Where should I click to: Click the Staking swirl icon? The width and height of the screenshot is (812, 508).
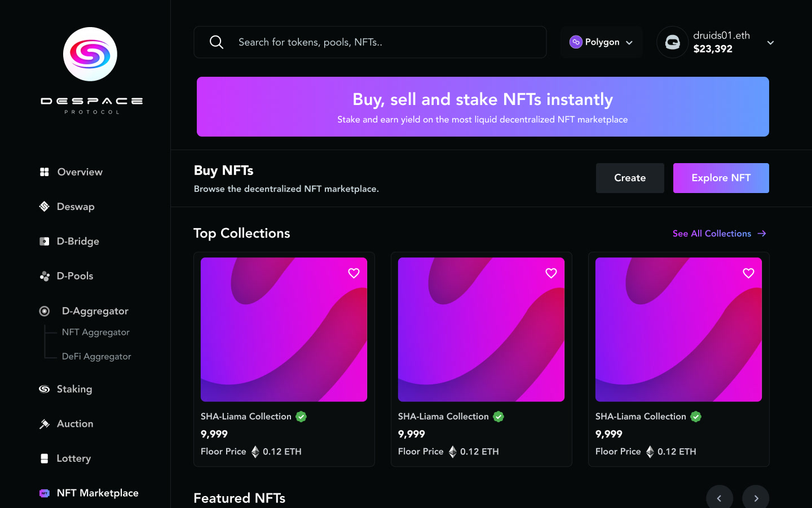[45, 389]
